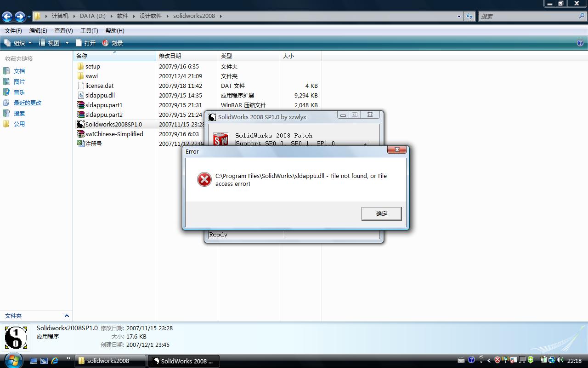Click the volume speaker tray icon
Screen dimensions: 588x368
tap(560, 360)
